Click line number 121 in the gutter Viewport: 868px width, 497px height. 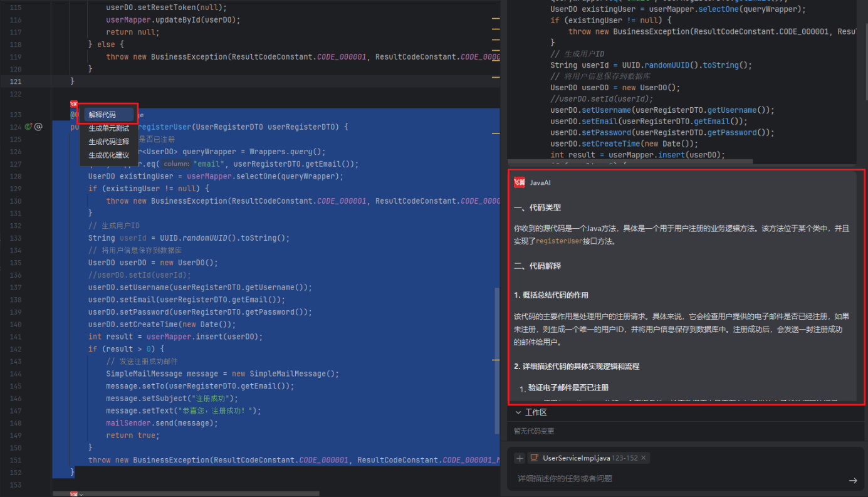coord(16,81)
